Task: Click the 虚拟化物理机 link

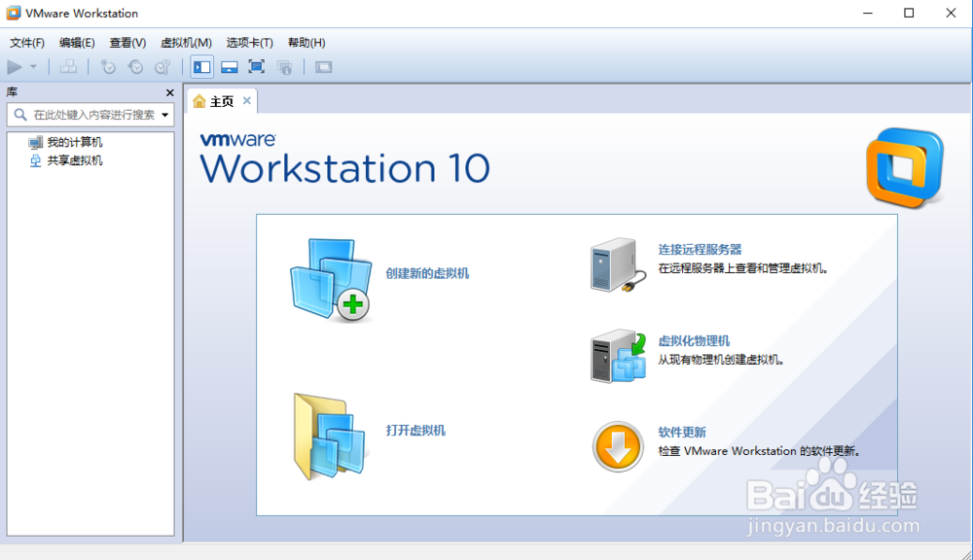Action: (x=694, y=341)
